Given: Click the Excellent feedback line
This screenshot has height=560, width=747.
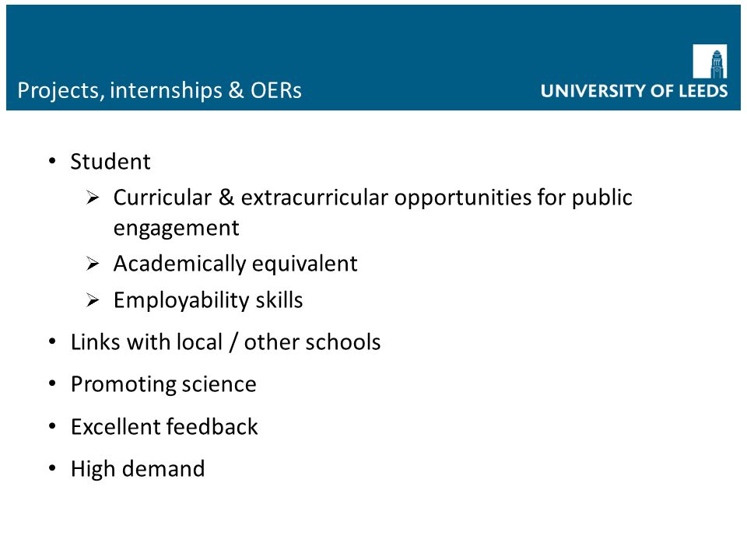Looking at the screenshot, I should pos(164,426).
